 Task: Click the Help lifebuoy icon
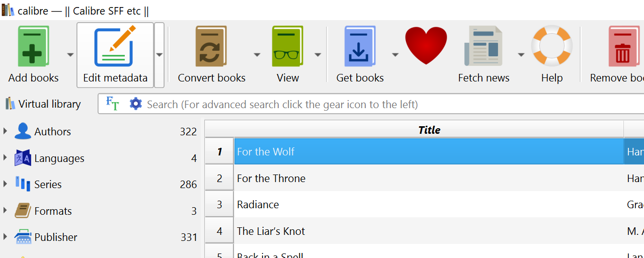point(552,46)
